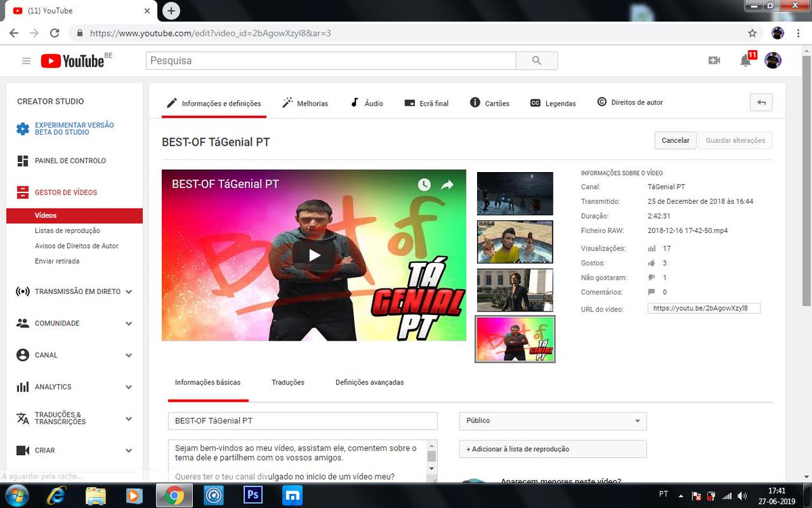Viewport: 812px width, 508px height.
Task: Open Photoshop from the taskbar
Action: (x=253, y=496)
